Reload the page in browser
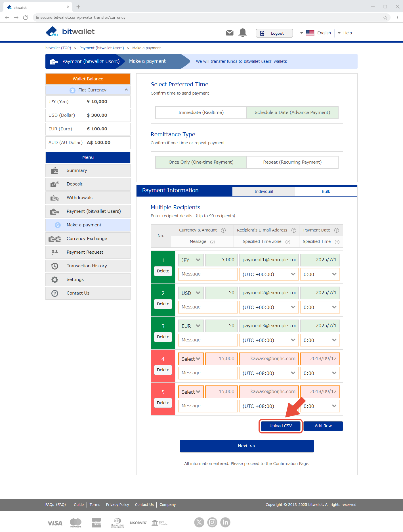Viewport: 403px width, 532px height. pos(25,18)
